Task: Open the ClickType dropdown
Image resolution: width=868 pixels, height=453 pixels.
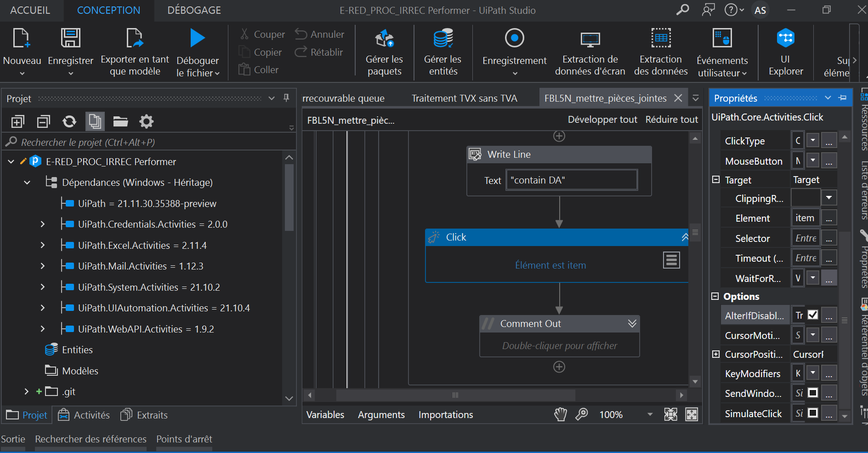Action: pos(813,140)
